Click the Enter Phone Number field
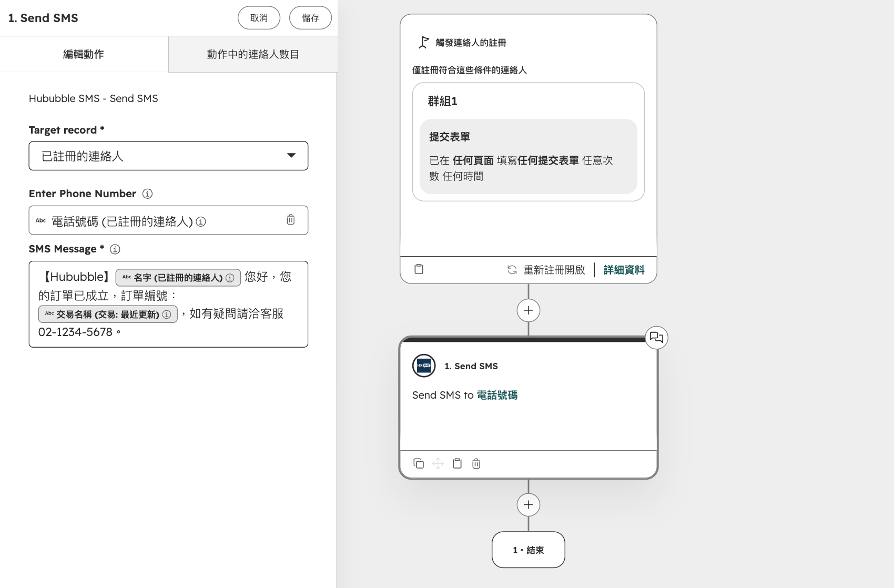 pos(168,220)
